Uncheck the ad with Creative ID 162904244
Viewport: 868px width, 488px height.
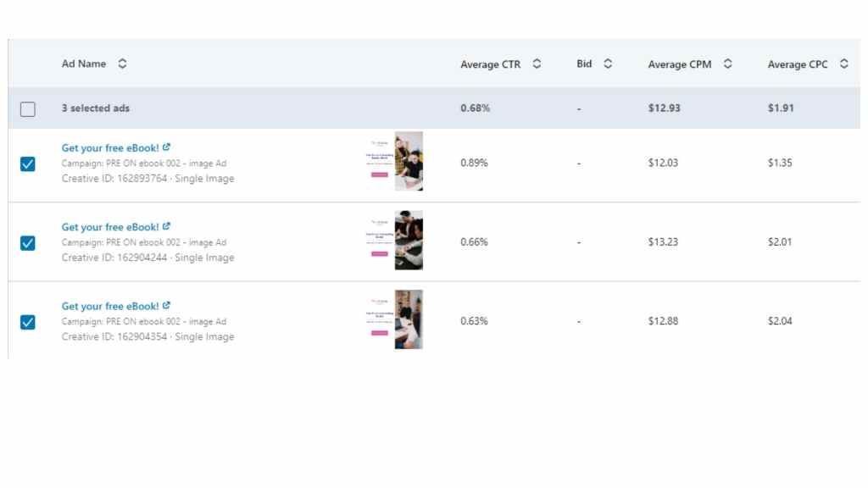(x=28, y=243)
